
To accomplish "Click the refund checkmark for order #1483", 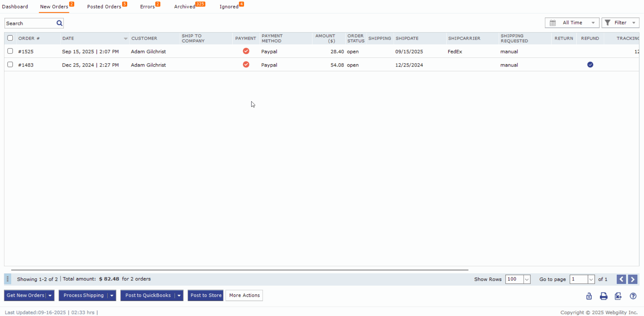I will (590, 65).
